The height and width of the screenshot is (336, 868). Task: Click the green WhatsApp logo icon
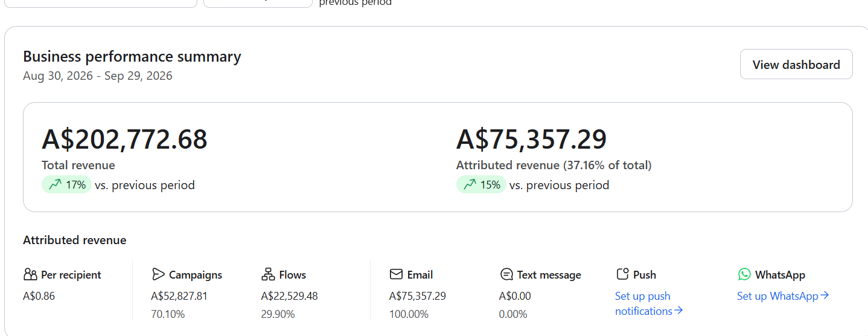pos(744,274)
